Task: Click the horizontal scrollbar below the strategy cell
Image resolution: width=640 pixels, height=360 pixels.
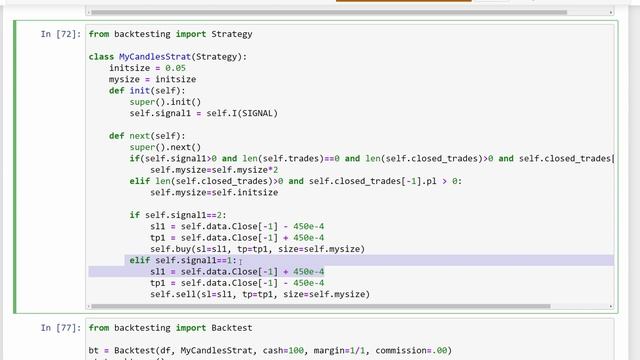Action: pos(320,306)
